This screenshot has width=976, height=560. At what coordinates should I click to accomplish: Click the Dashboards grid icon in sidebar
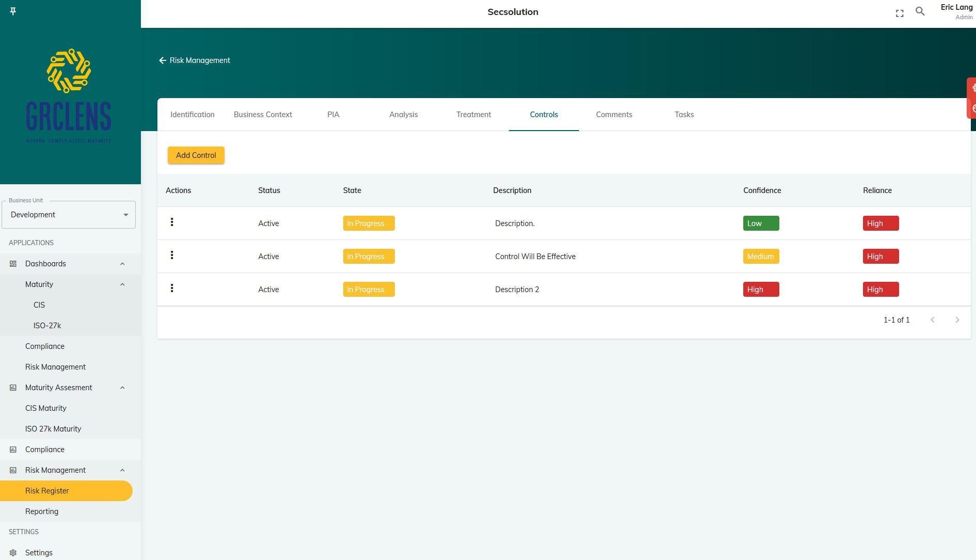coord(13,264)
